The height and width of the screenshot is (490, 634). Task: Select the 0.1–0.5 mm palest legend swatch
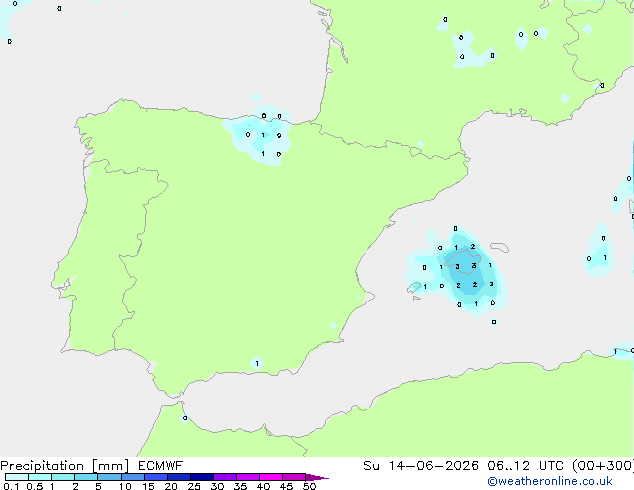click(x=17, y=477)
